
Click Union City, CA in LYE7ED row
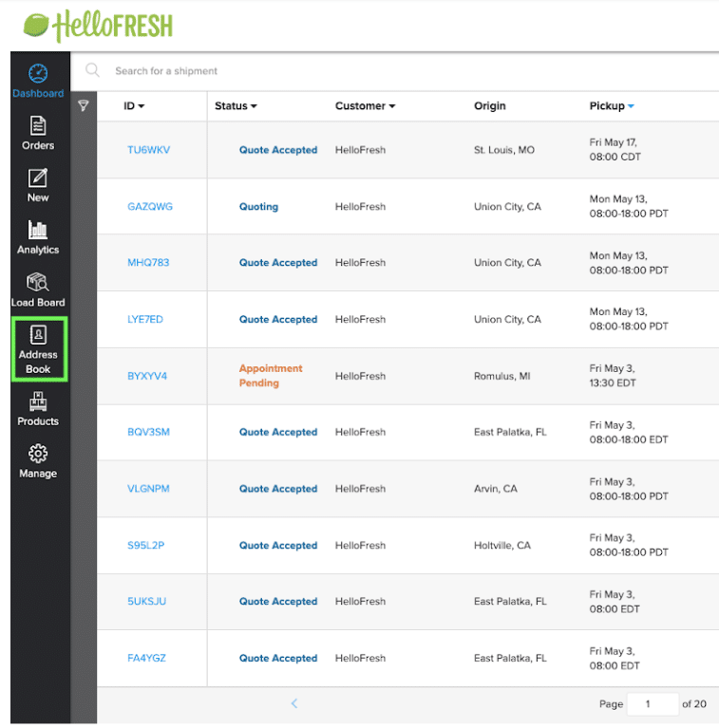pos(507,320)
